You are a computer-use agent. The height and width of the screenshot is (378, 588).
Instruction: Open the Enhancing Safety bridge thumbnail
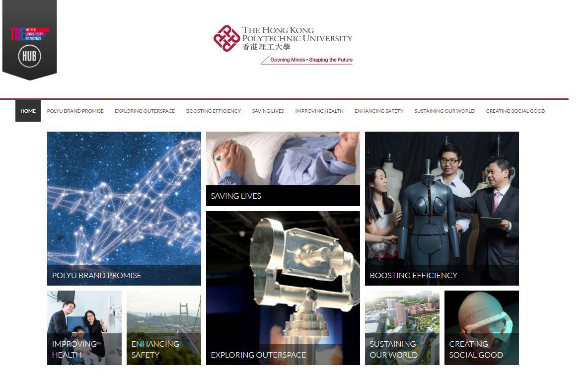[x=164, y=328]
